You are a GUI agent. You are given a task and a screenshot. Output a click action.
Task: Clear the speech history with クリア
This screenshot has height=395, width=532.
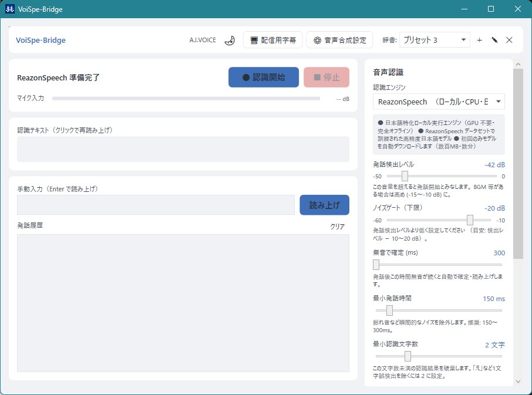coord(337,227)
